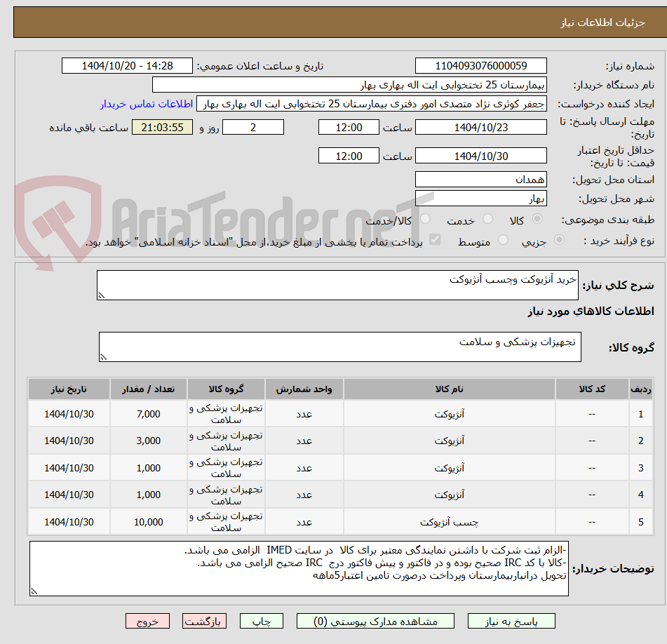Select the کالا radio button

[x=537, y=219]
